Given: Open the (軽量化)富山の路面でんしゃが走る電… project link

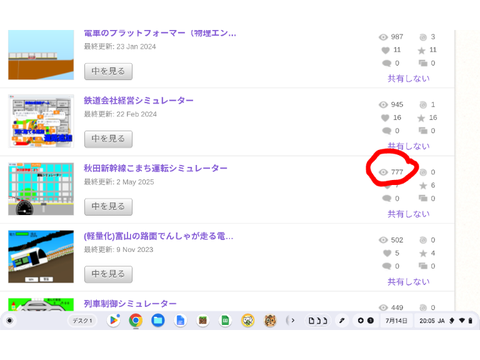Looking at the screenshot, I should (x=158, y=236).
